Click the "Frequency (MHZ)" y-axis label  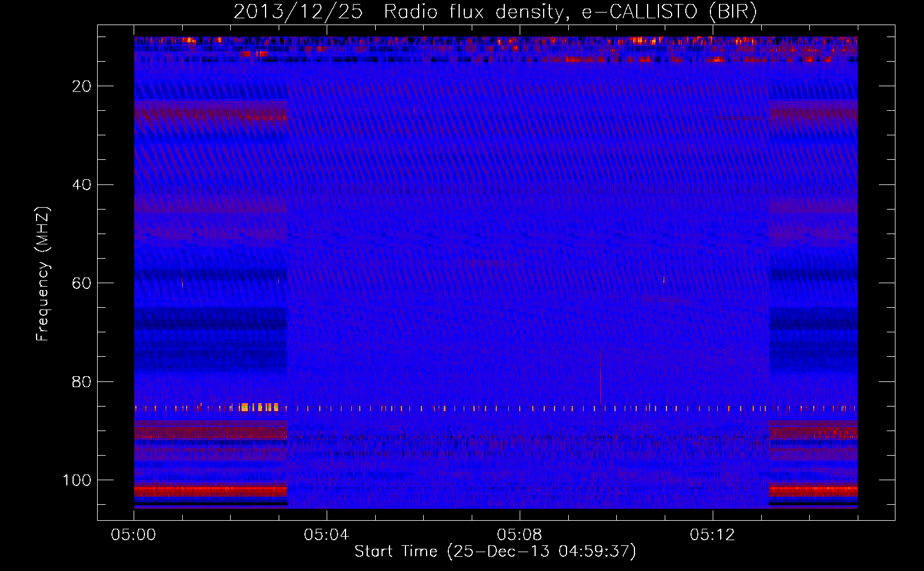tap(43, 274)
